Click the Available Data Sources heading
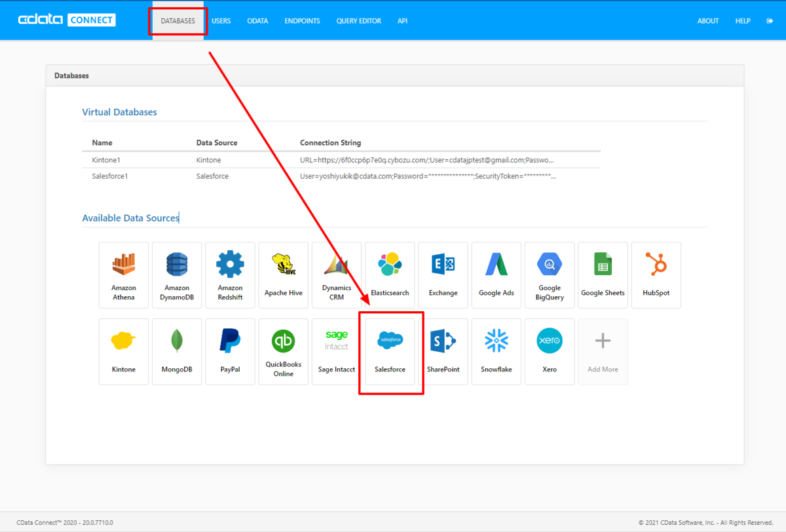This screenshot has width=786, height=532. 130,218
